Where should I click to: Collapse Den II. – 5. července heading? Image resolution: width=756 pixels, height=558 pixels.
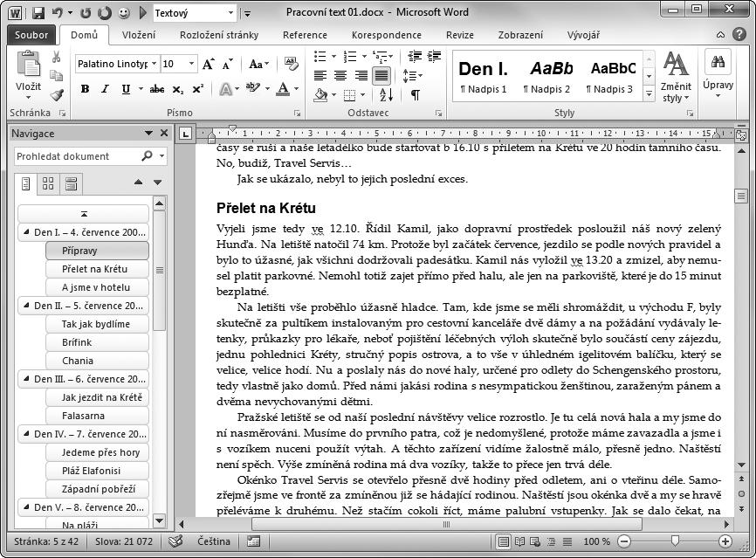coord(26,306)
